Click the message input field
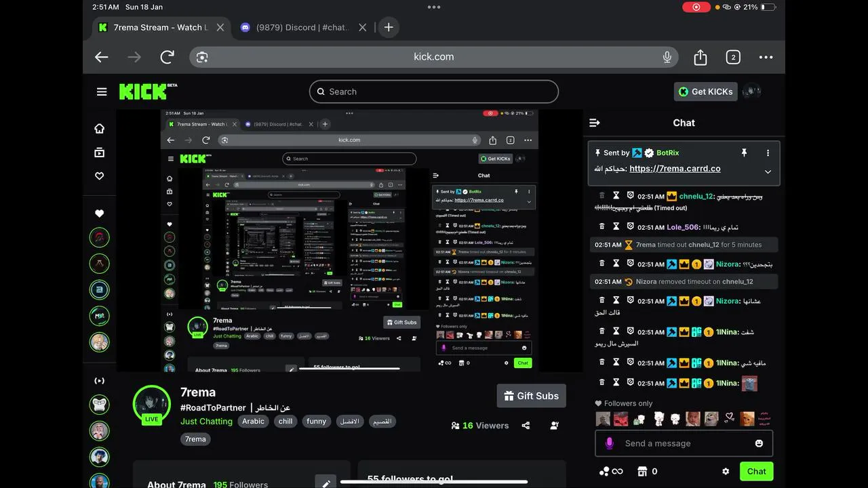 [x=684, y=443]
